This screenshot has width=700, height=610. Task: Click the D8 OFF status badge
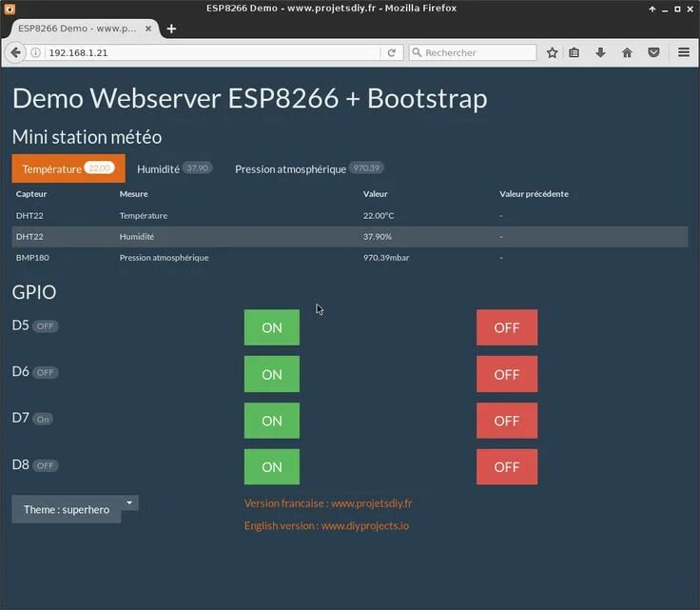[45, 465]
